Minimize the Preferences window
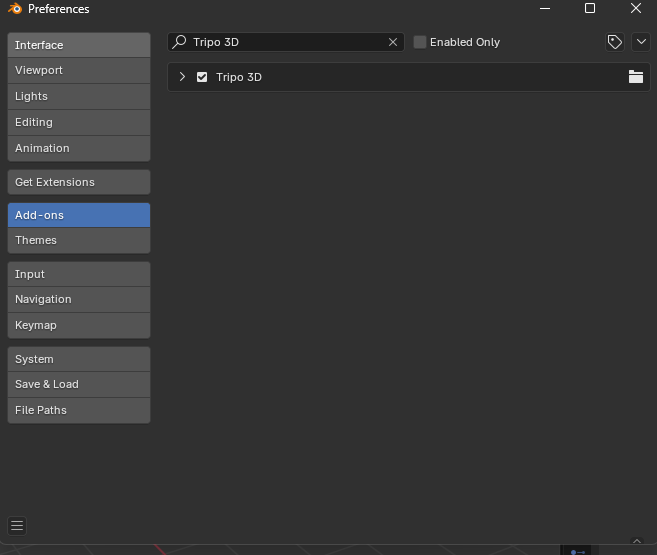The width and height of the screenshot is (657, 555). [545, 8]
